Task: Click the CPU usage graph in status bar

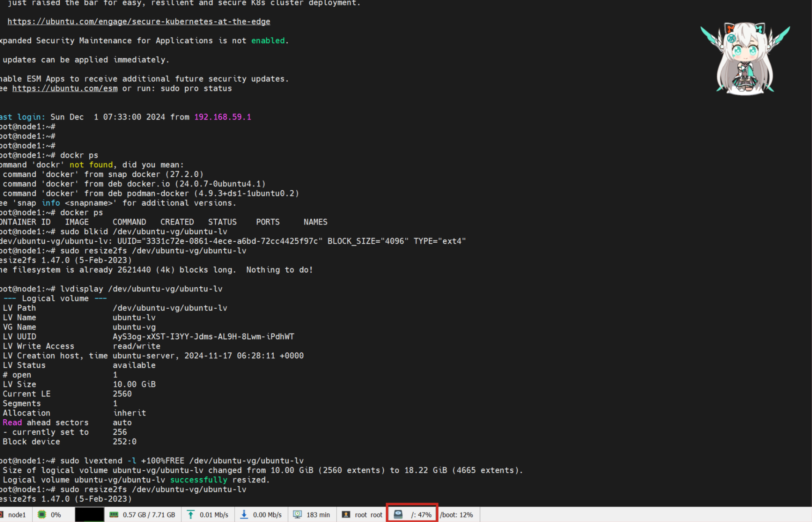Action: [89, 514]
